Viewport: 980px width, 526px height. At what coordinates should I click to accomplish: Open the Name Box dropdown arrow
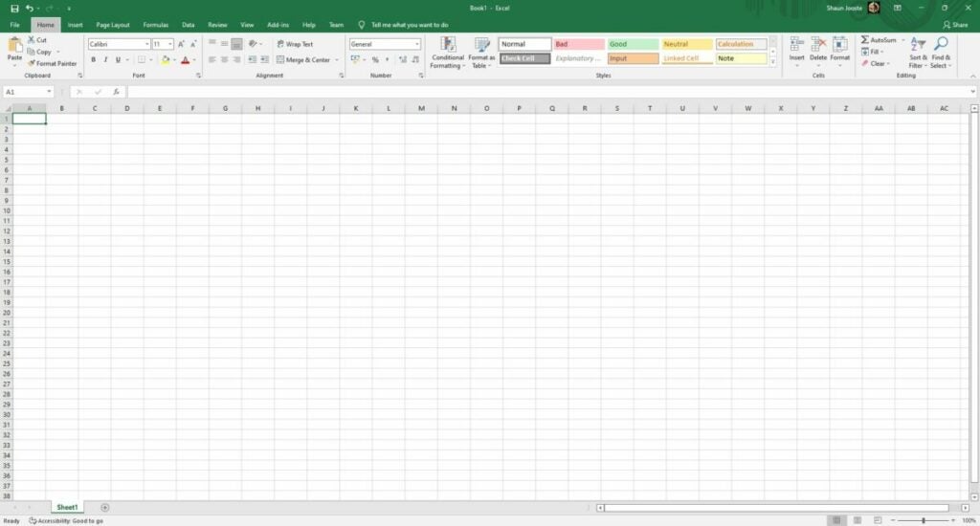pos(49,92)
